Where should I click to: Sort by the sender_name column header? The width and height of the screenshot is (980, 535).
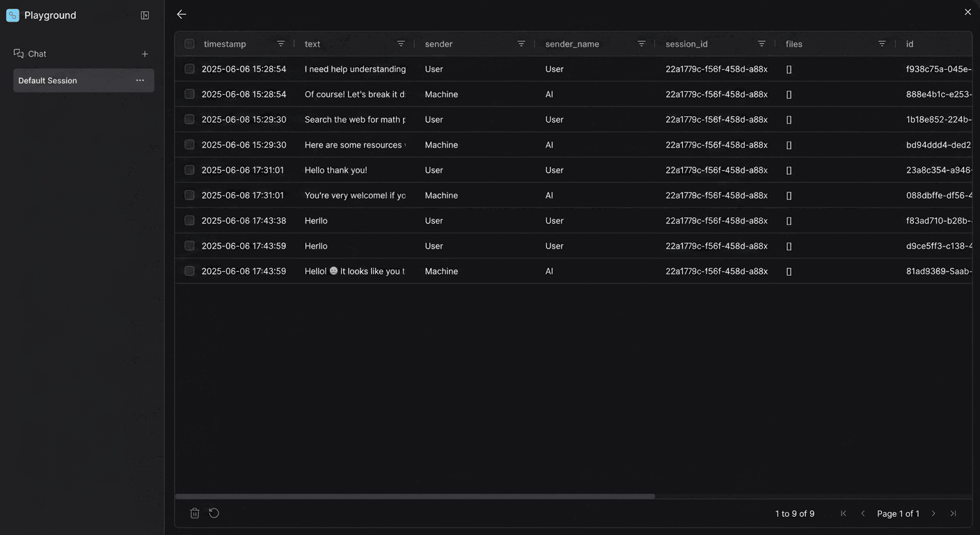coord(572,44)
